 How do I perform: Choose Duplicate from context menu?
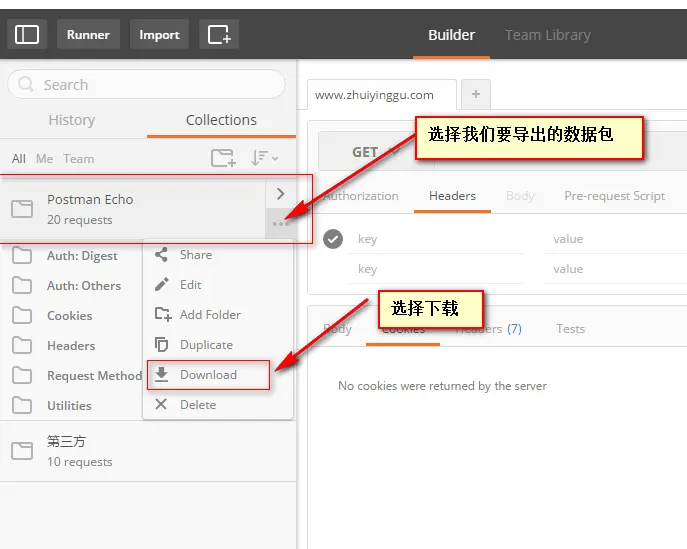(218, 345)
